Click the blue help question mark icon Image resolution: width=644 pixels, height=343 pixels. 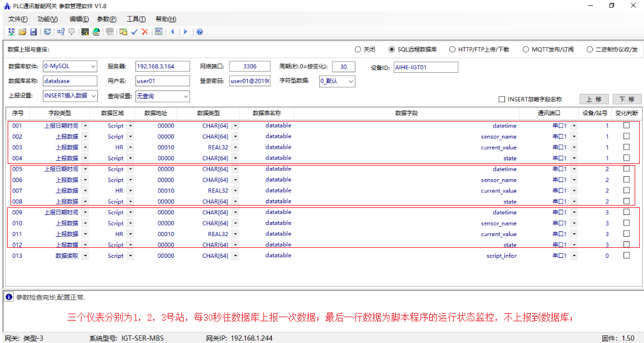click(x=199, y=32)
